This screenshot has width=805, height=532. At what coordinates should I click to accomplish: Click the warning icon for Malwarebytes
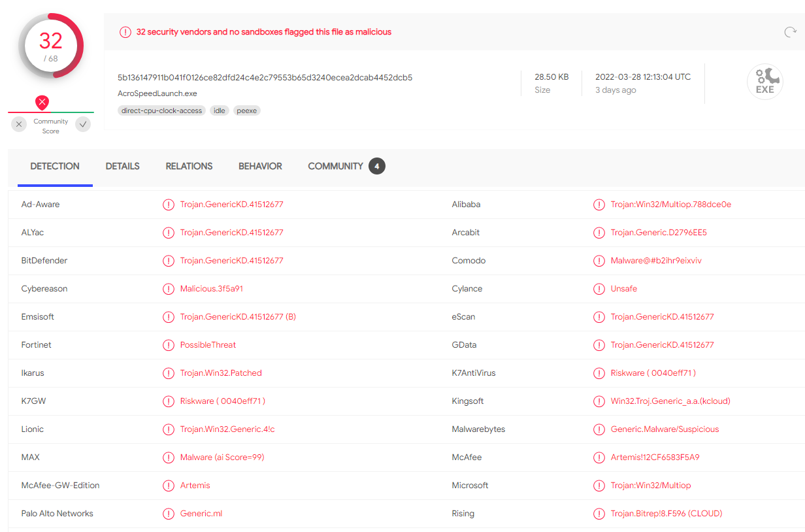click(599, 429)
